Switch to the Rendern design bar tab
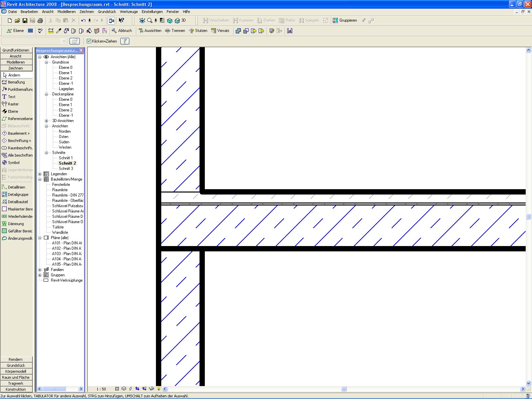532x399 pixels. click(17, 359)
